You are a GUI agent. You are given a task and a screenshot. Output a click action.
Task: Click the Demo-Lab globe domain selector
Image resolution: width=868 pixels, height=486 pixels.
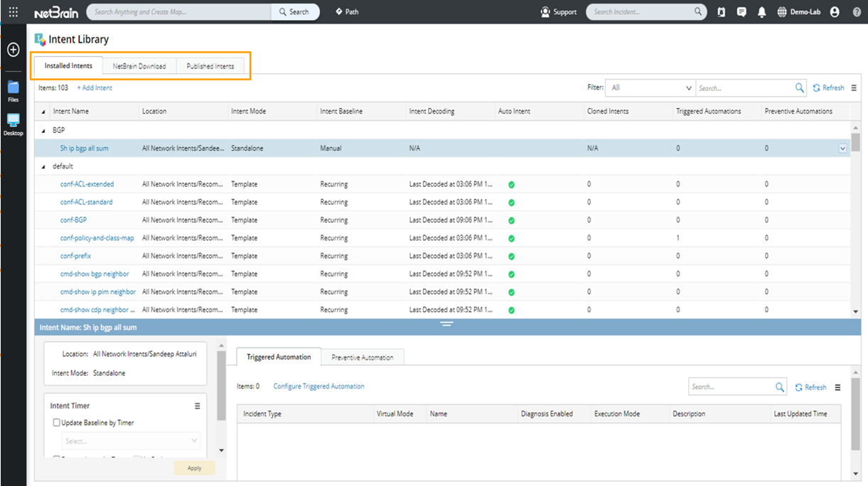tap(798, 12)
